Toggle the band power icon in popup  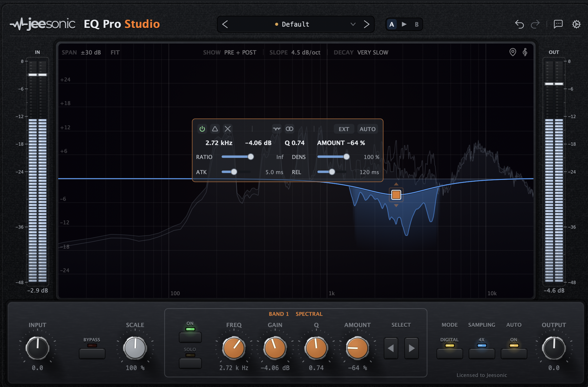tap(202, 129)
